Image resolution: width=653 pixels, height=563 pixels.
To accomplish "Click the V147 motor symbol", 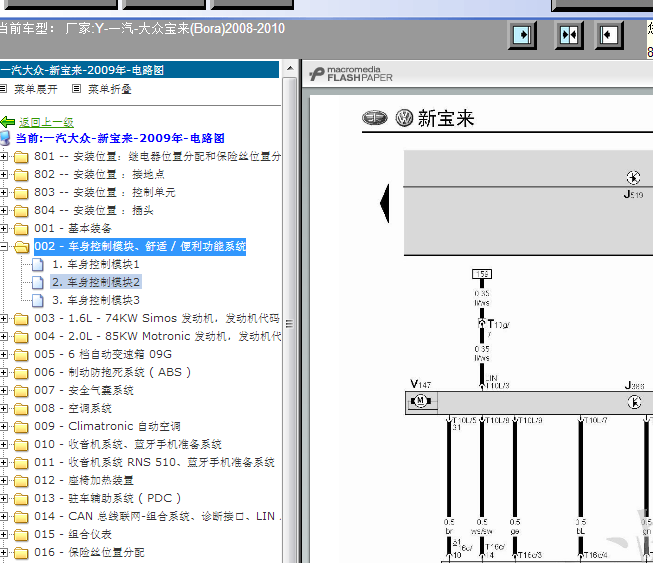I will pyautogui.click(x=421, y=401).
